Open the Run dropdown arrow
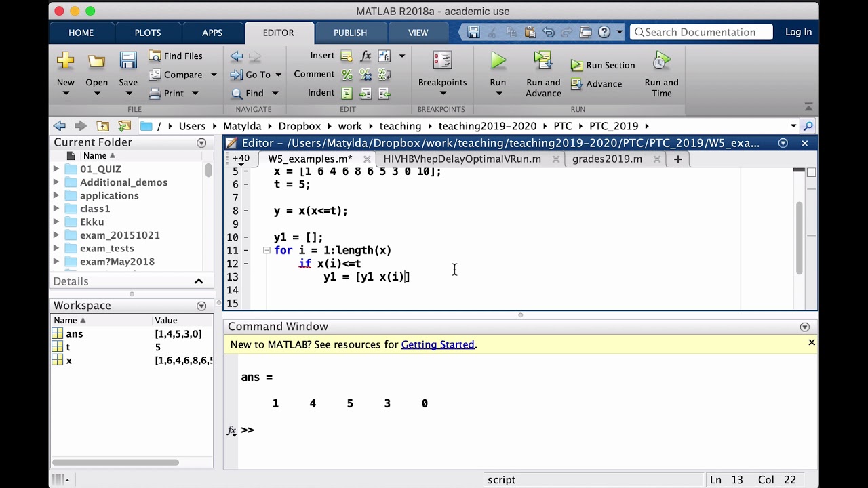Screen dimensions: 868x488 [x=498, y=94]
